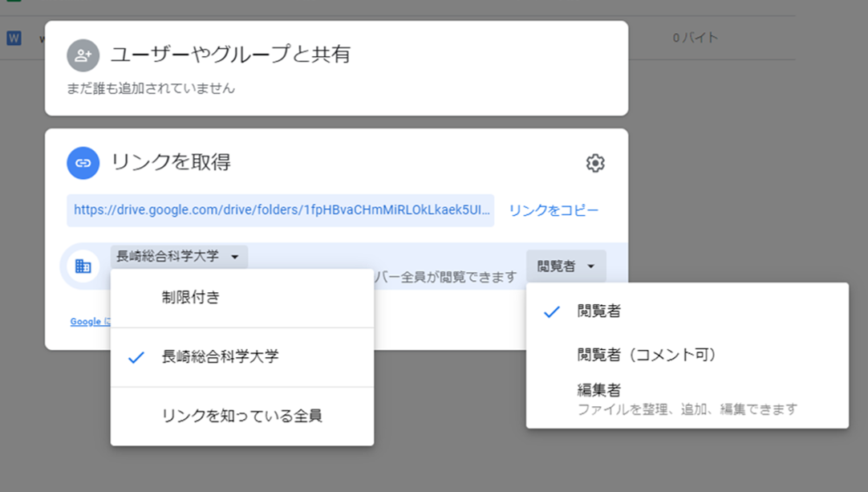Click the Word file icon in Drive list
Image resolution: width=868 pixels, height=492 pixels.
[14, 39]
